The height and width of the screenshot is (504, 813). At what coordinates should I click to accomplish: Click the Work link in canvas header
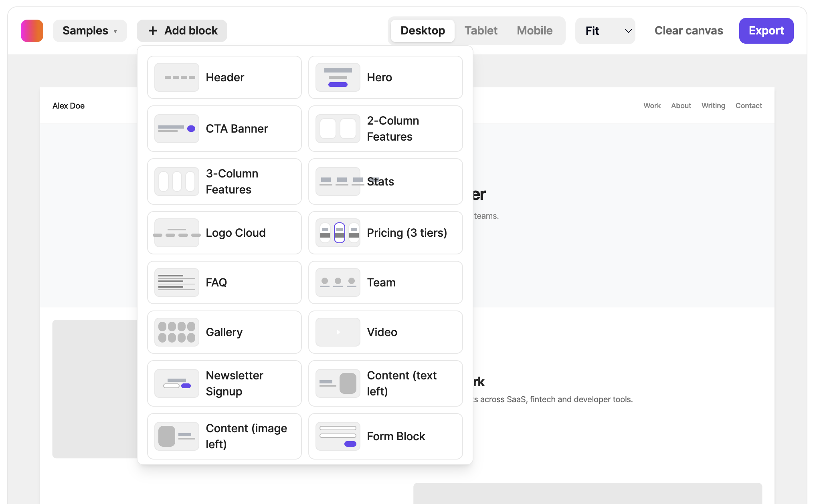point(652,106)
